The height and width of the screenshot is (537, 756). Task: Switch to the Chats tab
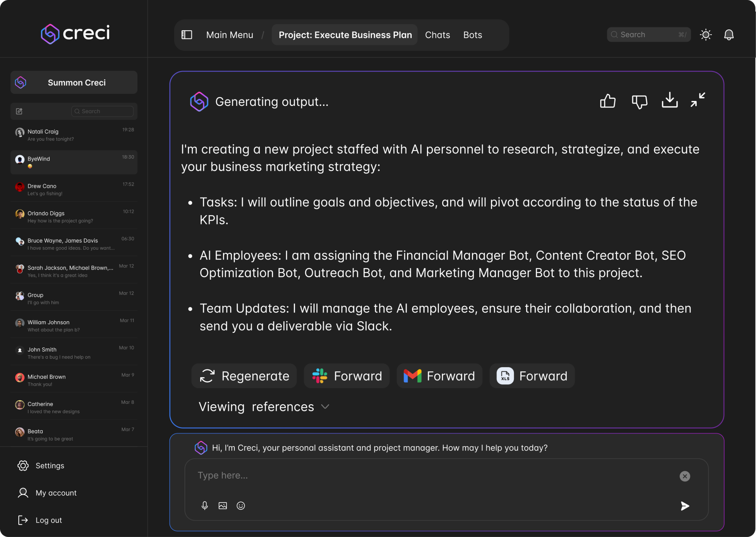tap(437, 35)
